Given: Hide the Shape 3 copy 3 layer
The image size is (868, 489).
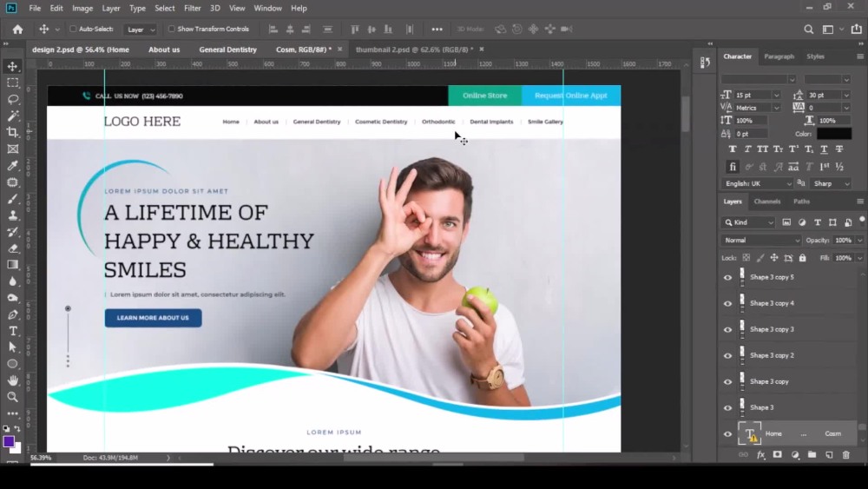Looking at the screenshot, I should tap(727, 329).
